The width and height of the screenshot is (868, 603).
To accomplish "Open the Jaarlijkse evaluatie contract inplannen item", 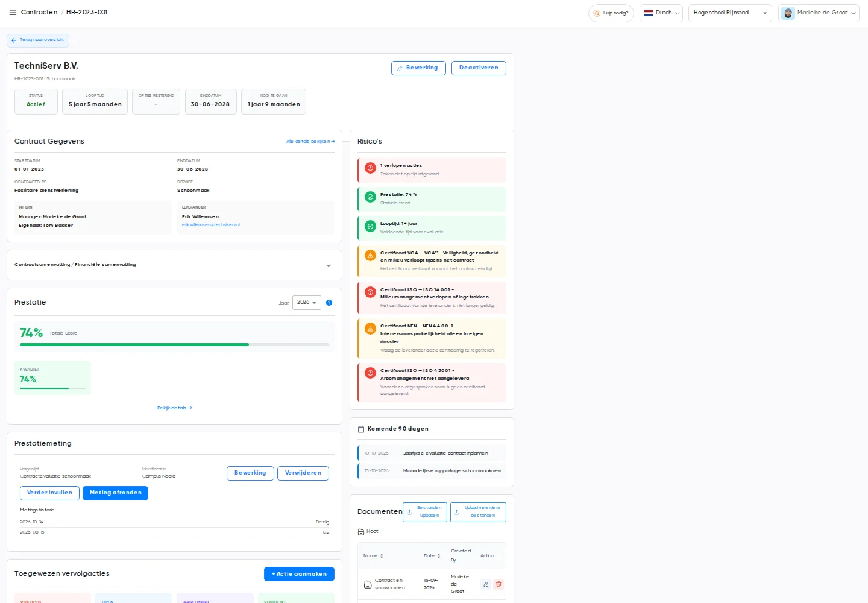I will point(432,453).
